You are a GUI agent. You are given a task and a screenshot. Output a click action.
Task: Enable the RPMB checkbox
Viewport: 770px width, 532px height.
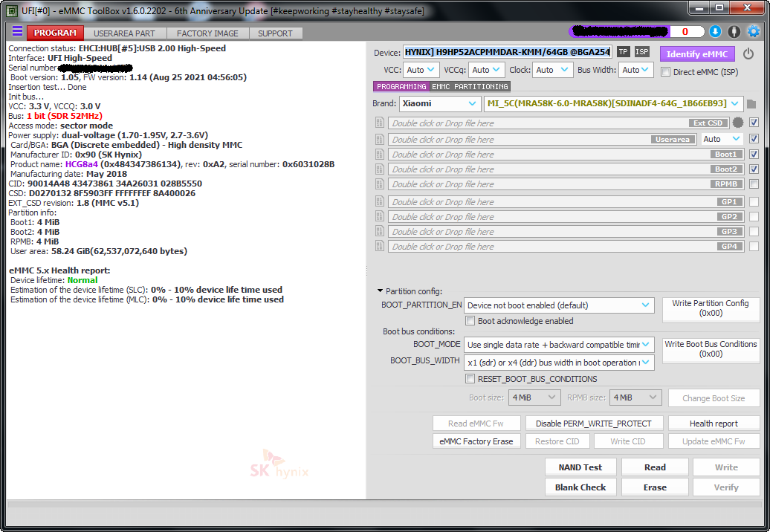click(754, 184)
